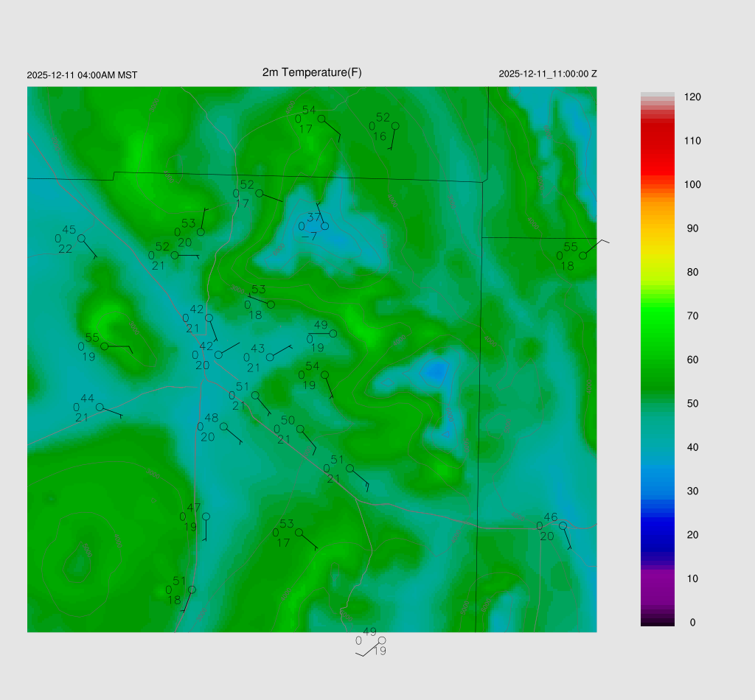Select the station marker reading 52 over 16
This screenshot has height=700, width=755.
[395, 126]
